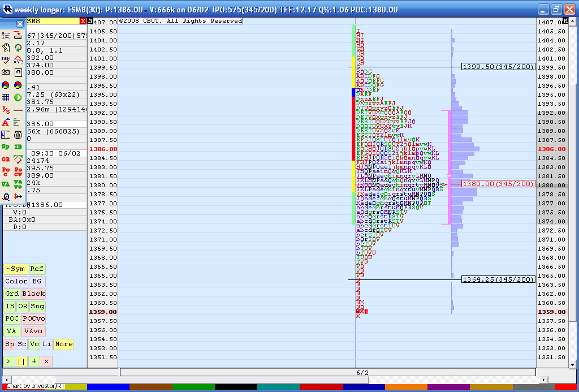
Task: Click the gray horizontal bars profile icon
Action: click(x=18, y=122)
